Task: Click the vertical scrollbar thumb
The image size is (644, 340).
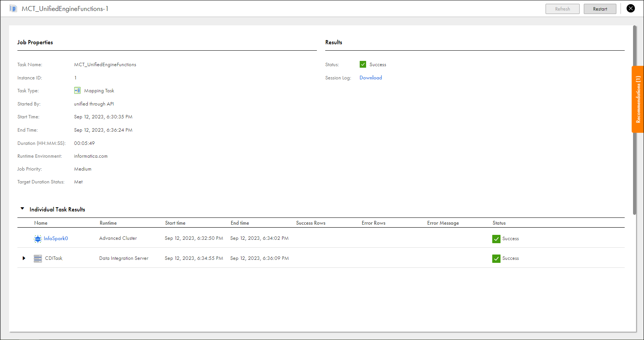Action: (635, 120)
